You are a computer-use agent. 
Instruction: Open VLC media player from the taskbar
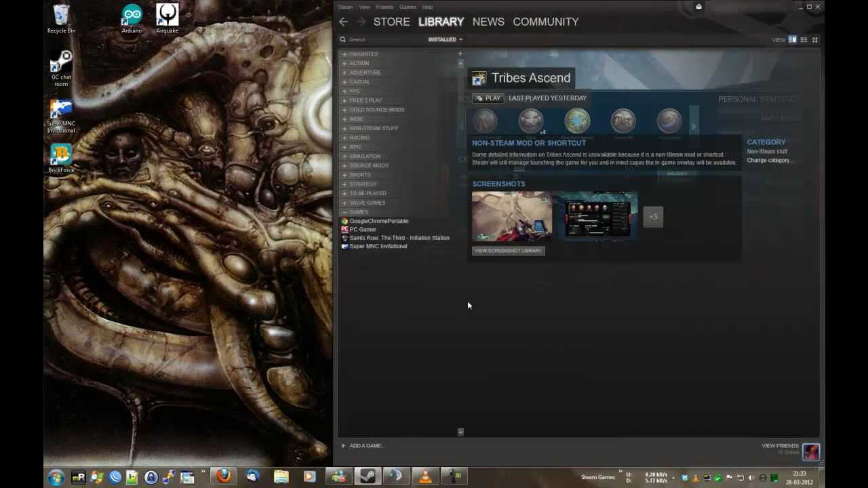pos(425,476)
